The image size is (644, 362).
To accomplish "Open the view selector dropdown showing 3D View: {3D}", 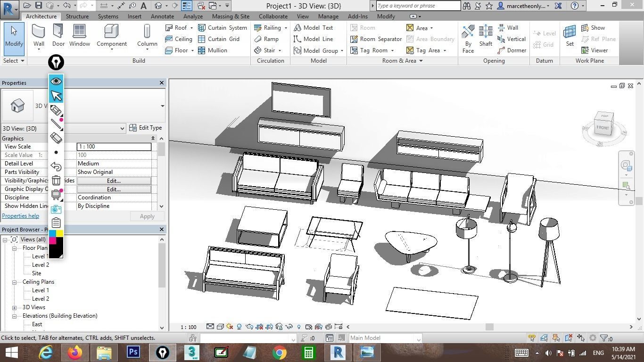I will click(122, 128).
